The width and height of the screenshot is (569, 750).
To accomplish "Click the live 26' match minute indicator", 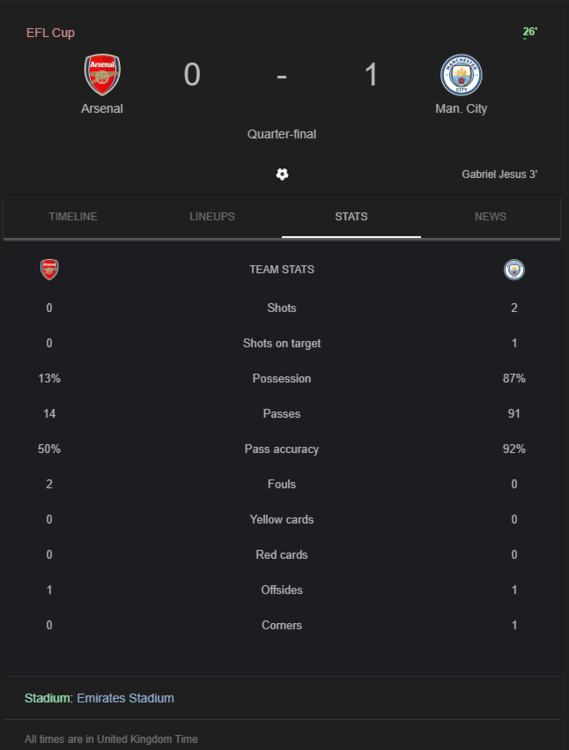I will click(530, 32).
